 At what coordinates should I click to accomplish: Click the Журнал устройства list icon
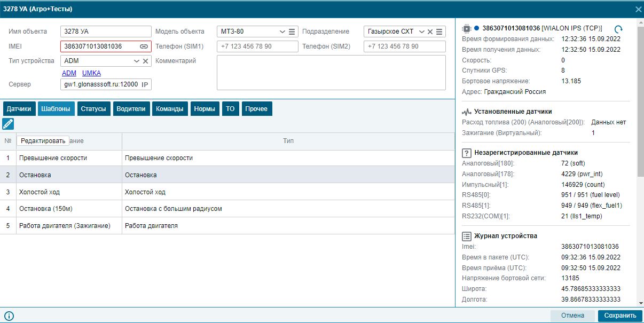pyautogui.click(x=466, y=236)
